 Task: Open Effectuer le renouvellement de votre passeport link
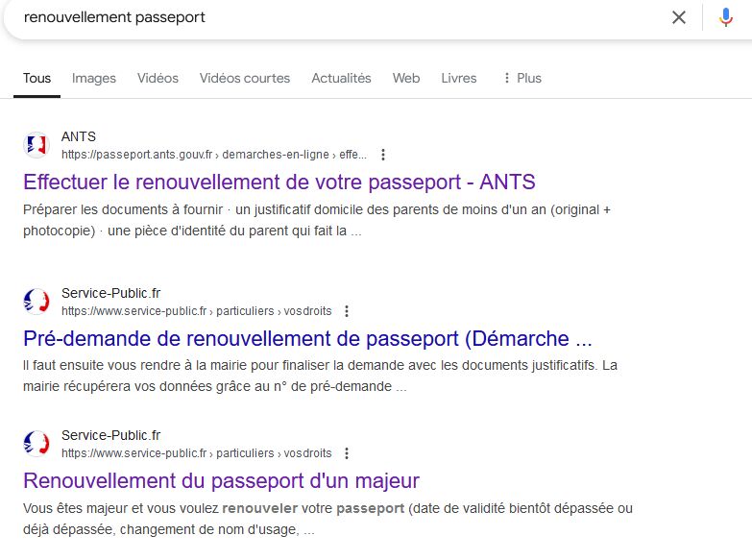(x=279, y=183)
